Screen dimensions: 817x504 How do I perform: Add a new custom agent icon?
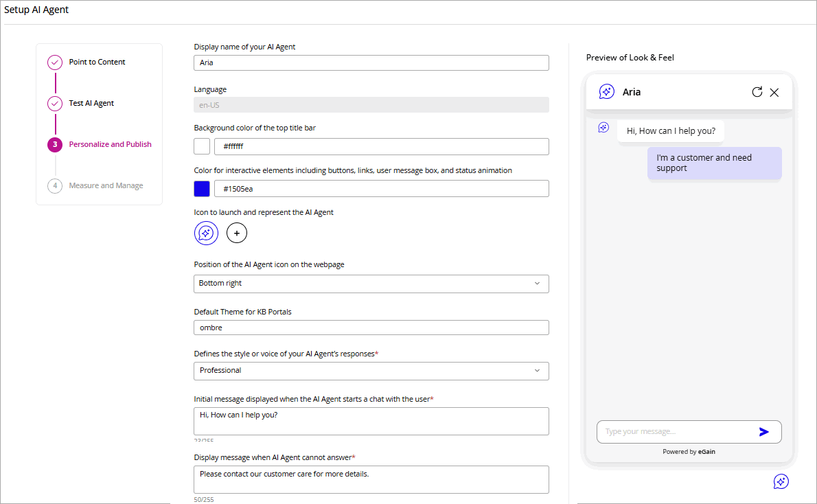[237, 233]
